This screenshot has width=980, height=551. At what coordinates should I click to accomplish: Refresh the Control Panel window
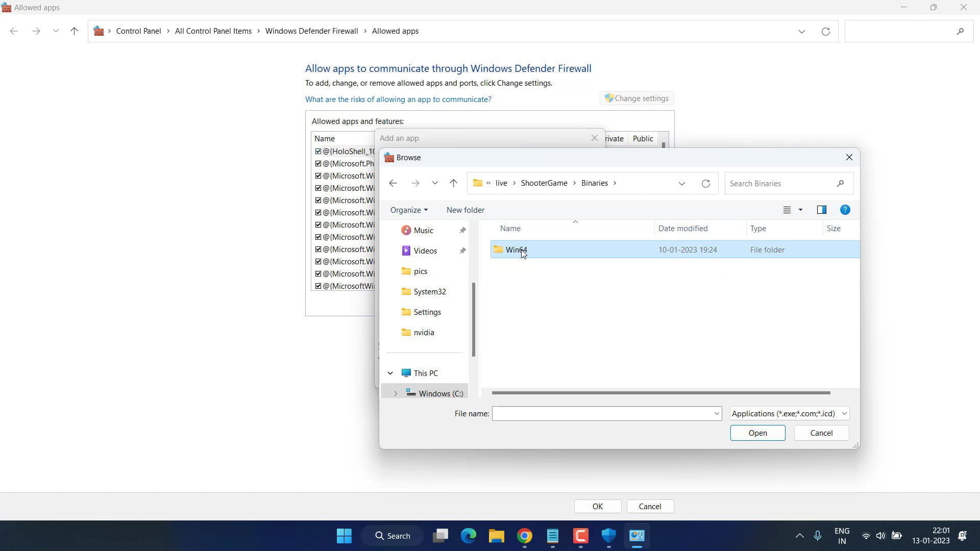pos(825,32)
